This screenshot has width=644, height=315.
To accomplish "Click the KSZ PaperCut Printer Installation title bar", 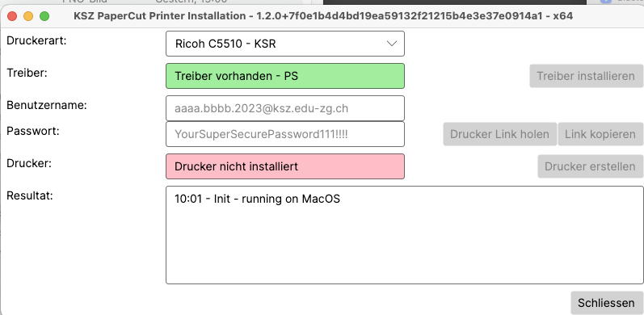I will 323,16.
